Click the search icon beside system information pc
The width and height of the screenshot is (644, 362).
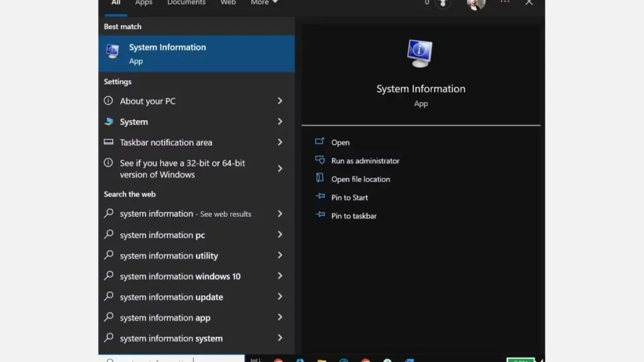108,234
